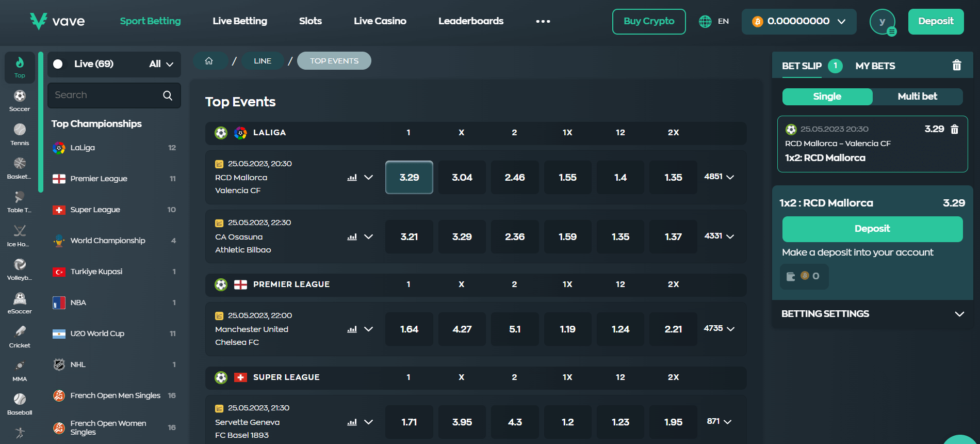Open the bitcoin balance dropdown

798,22
